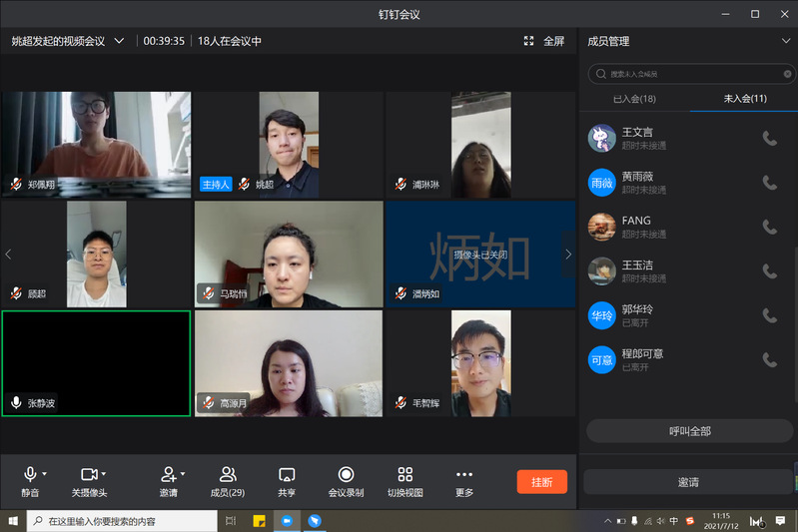Open the meeting title dropdown chevron
The image size is (798, 532).
click(119, 41)
